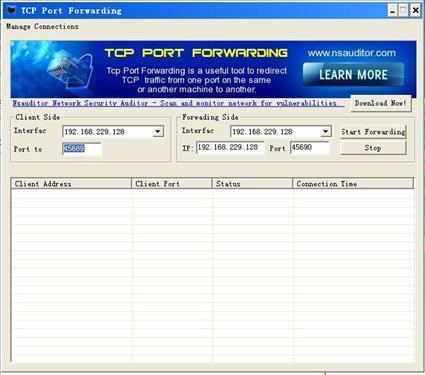The height and width of the screenshot is (375, 425).
Task: Click the Forwarding Side IP field
Action: [x=230, y=147]
